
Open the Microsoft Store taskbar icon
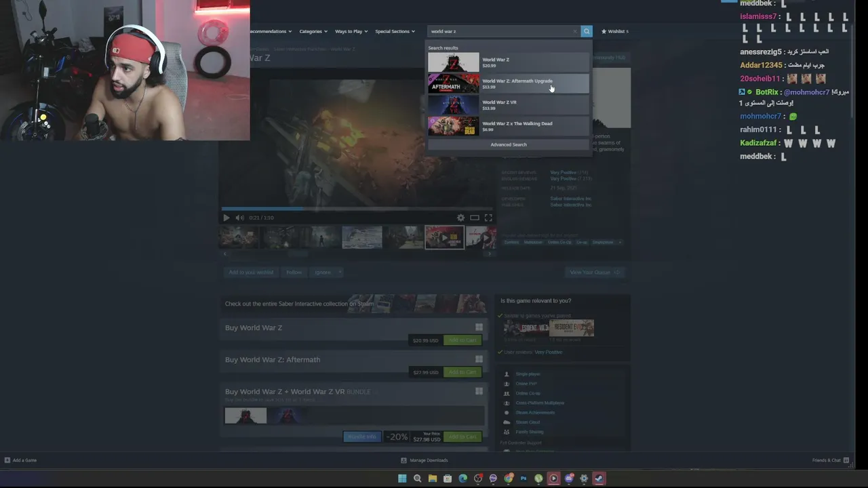448,479
